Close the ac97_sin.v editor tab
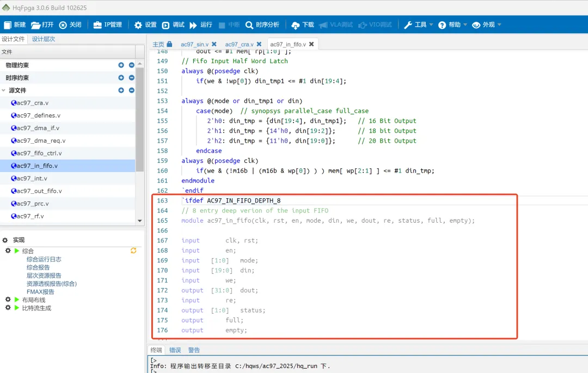Viewport: 588px width, 373px height. 214,44
